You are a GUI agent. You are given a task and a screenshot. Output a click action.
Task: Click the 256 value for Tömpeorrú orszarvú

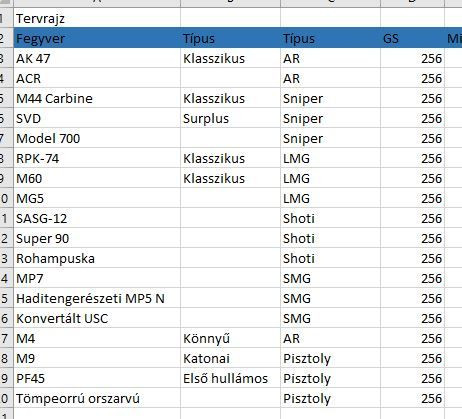pyautogui.click(x=412, y=398)
